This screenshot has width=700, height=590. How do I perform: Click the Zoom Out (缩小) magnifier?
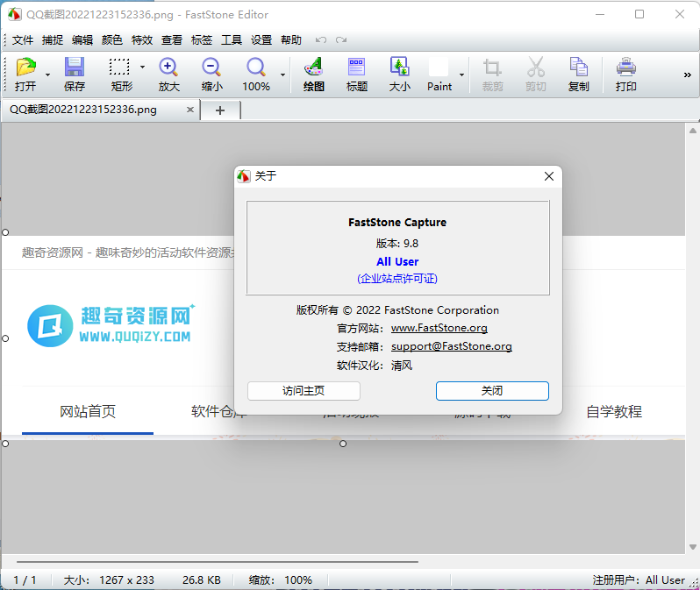(211, 68)
